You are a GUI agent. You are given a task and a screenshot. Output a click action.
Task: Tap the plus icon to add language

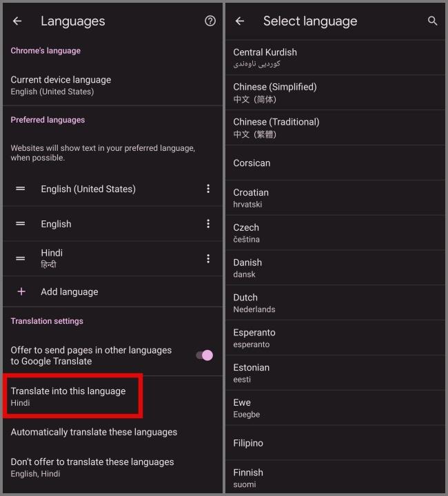(21, 291)
